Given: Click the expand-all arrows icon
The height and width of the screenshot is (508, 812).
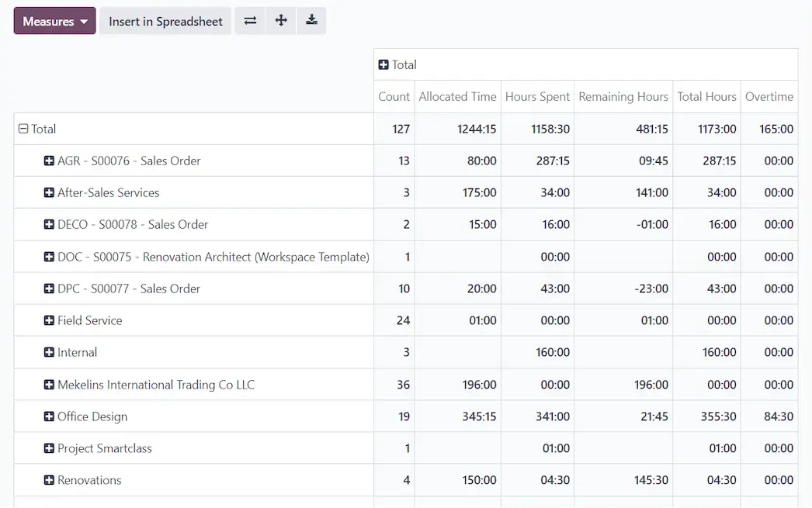Looking at the screenshot, I should point(280,21).
